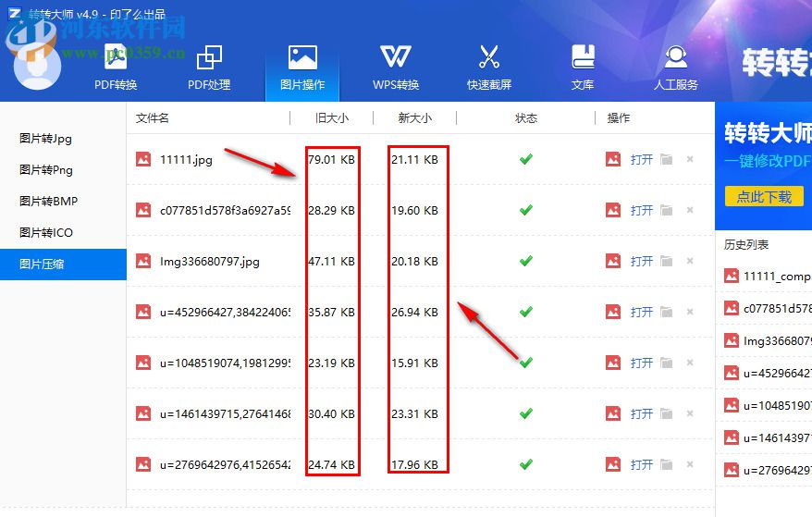Screen dimensions: 812x517
Task: Open the PDF转换 toolbar tab
Action: pyautogui.click(x=116, y=68)
